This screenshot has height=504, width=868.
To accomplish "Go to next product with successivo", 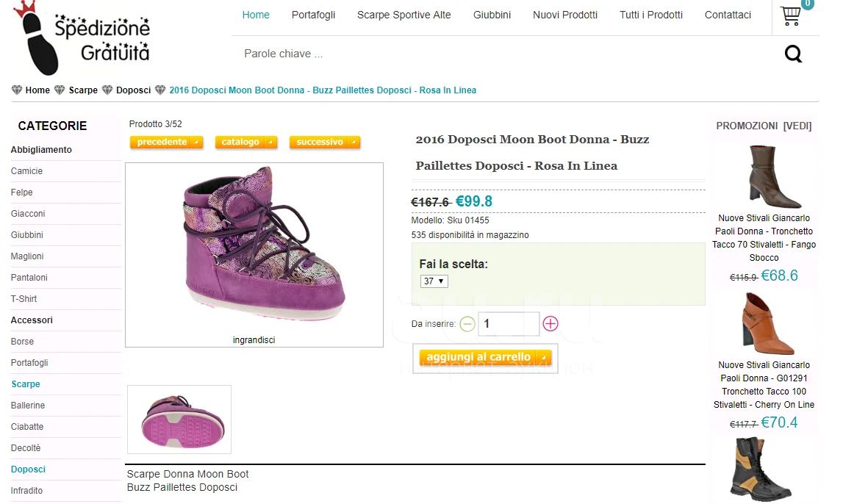I will click(x=324, y=143).
